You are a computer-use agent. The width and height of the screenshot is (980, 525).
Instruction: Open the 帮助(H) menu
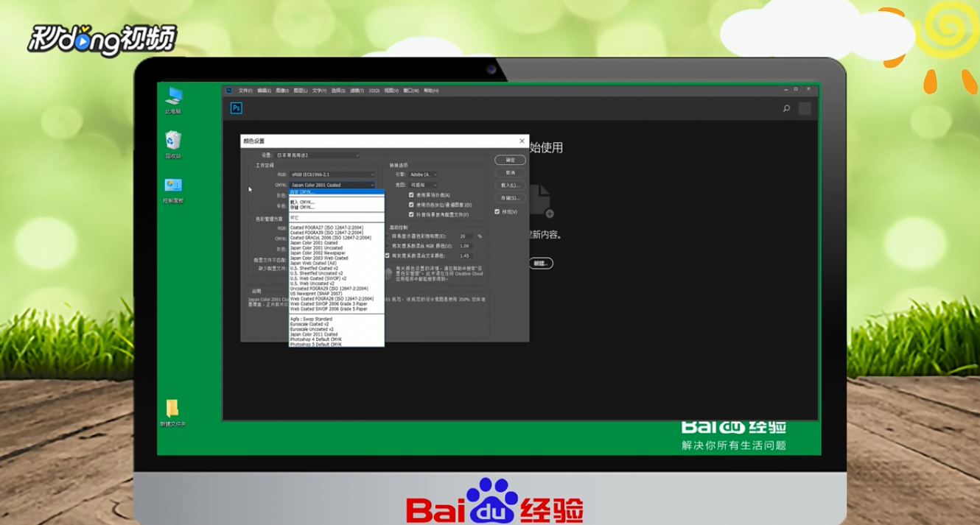pyautogui.click(x=430, y=91)
